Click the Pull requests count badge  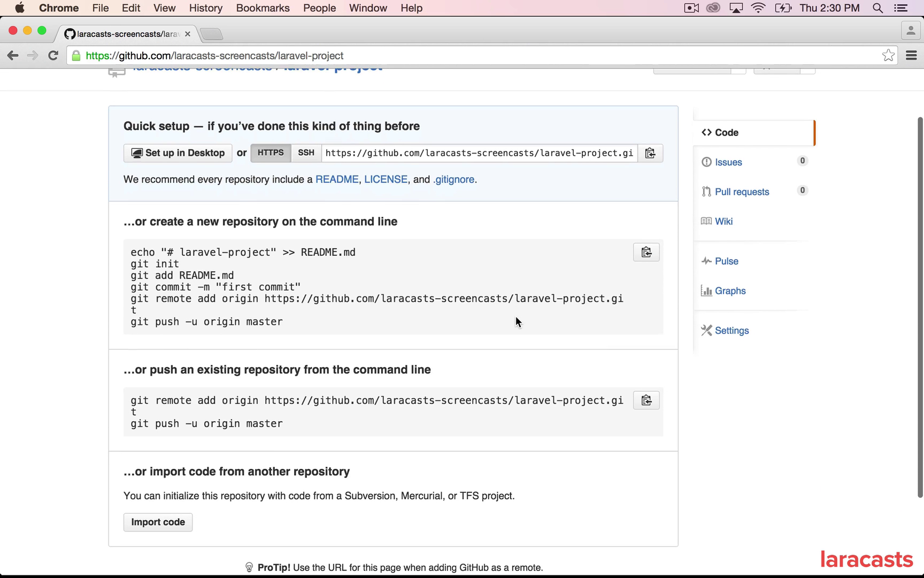click(x=802, y=191)
